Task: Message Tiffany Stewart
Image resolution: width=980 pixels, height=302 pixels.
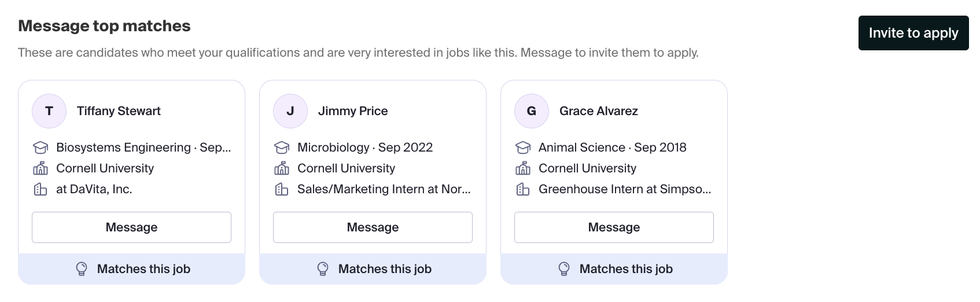Action: (131, 227)
